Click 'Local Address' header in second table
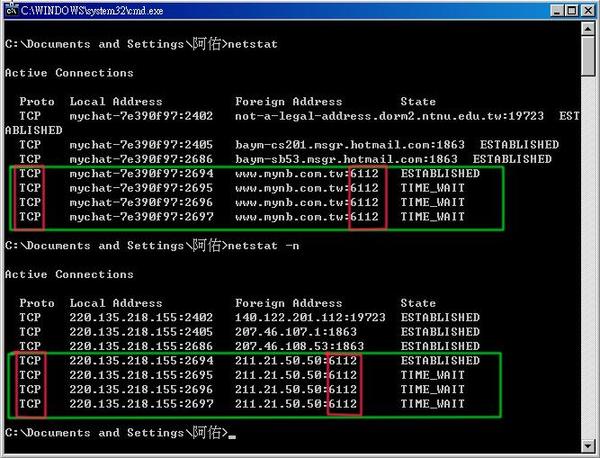Viewport: 600px width, 458px height. coord(116,303)
